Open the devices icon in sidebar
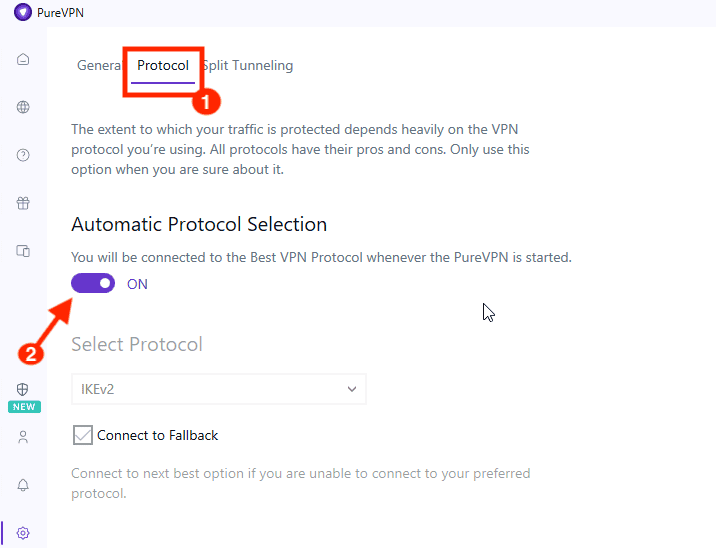 [23, 251]
